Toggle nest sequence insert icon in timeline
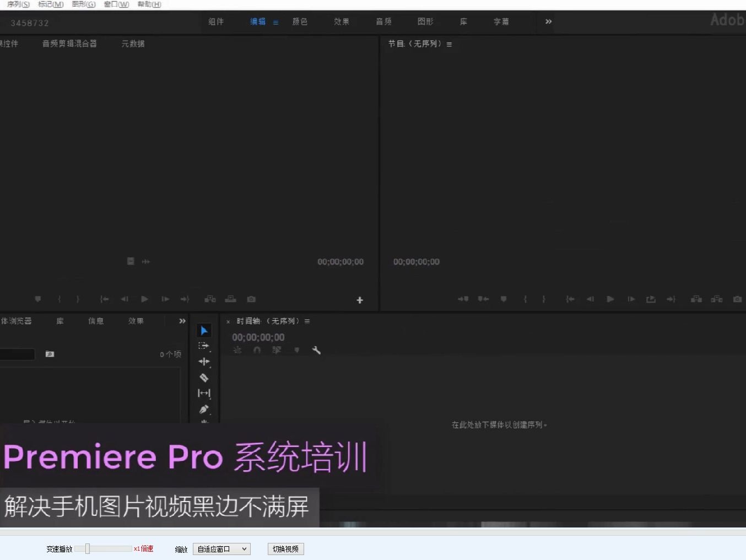This screenshot has width=746, height=560. 237,350
